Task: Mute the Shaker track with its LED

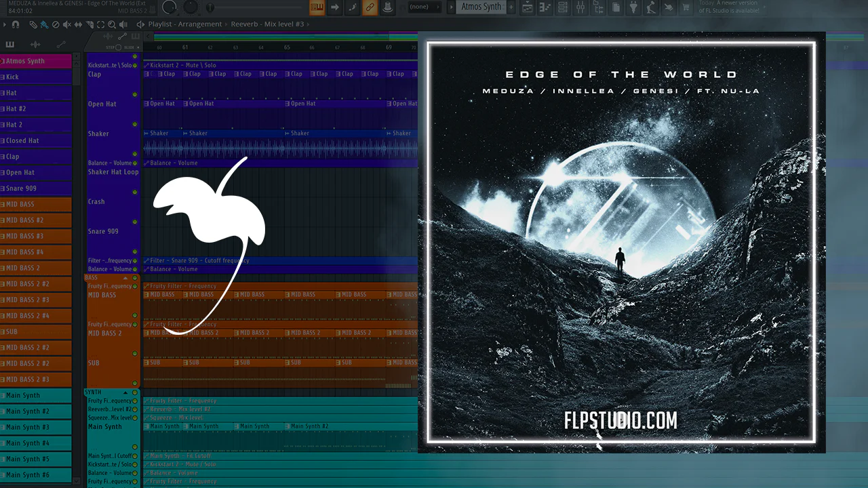Action: [135, 155]
